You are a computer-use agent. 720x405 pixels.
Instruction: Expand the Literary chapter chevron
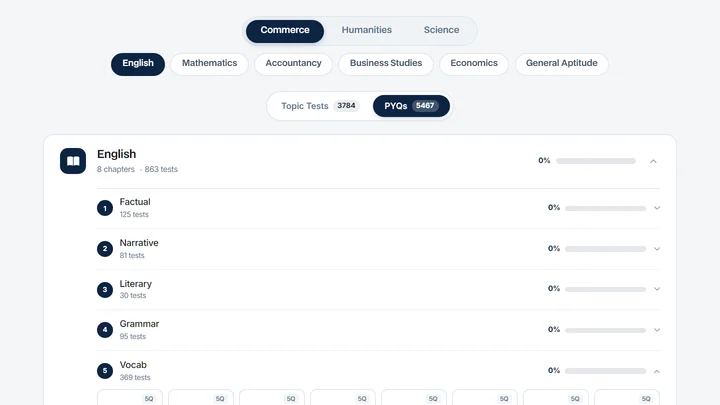[x=657, y=289]
